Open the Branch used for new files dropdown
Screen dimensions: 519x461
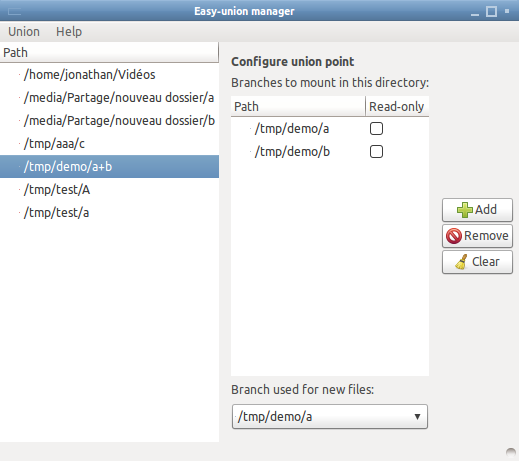tap(330, 417)
